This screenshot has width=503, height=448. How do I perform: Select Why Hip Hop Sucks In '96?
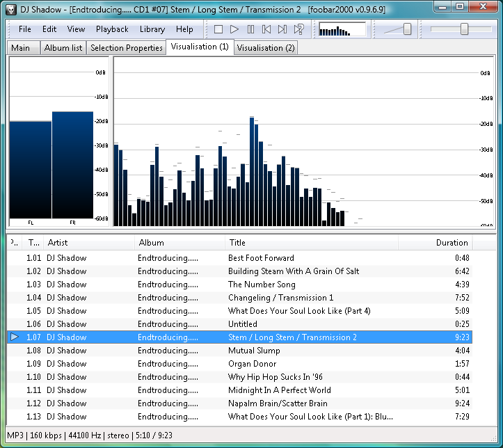(x=239, y=377)
